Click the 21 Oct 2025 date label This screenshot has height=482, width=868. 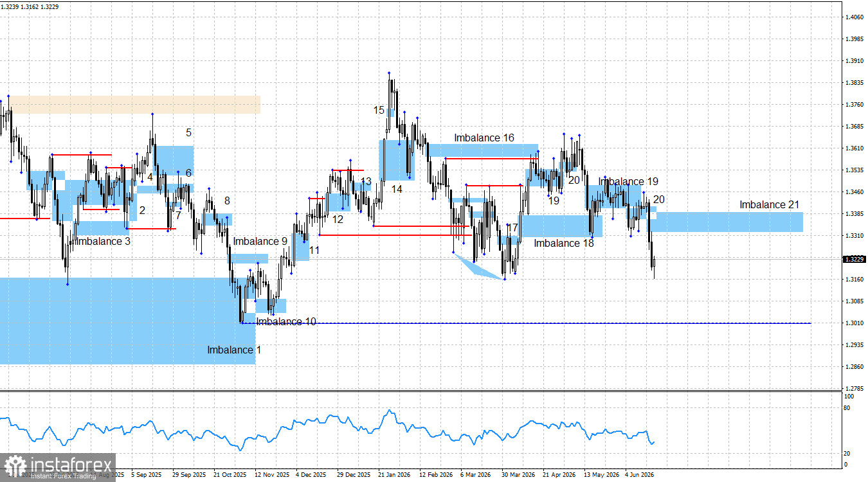230,475
